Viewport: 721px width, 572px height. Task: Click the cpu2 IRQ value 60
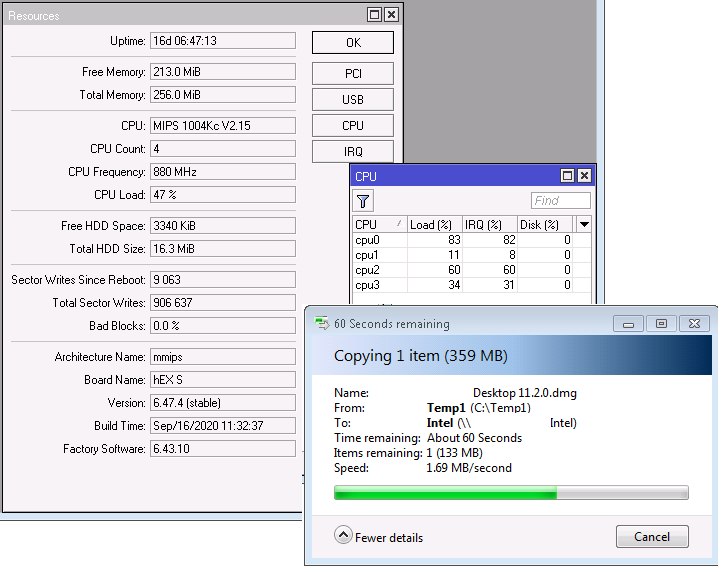(509, 270)
